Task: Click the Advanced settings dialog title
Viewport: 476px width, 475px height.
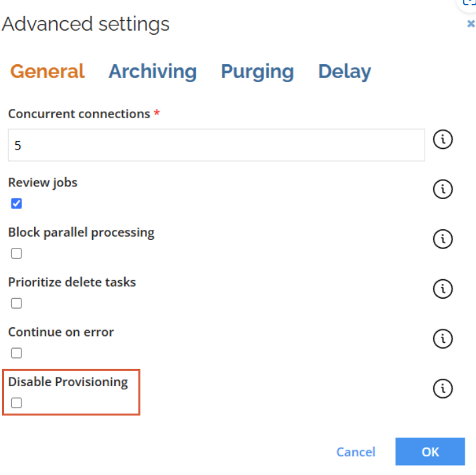Action: tap(86, 24)
